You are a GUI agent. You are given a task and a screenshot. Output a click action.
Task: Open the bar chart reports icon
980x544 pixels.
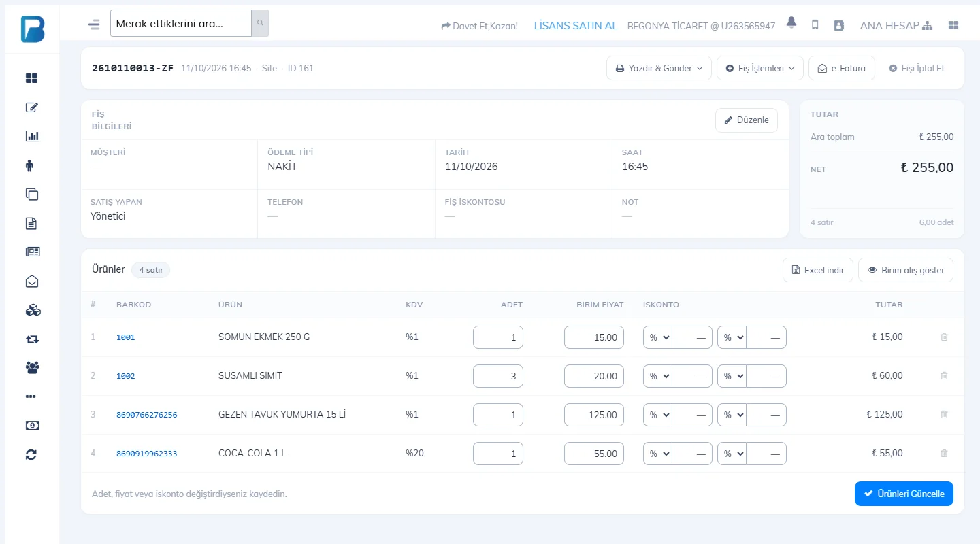tap(32, 136)
